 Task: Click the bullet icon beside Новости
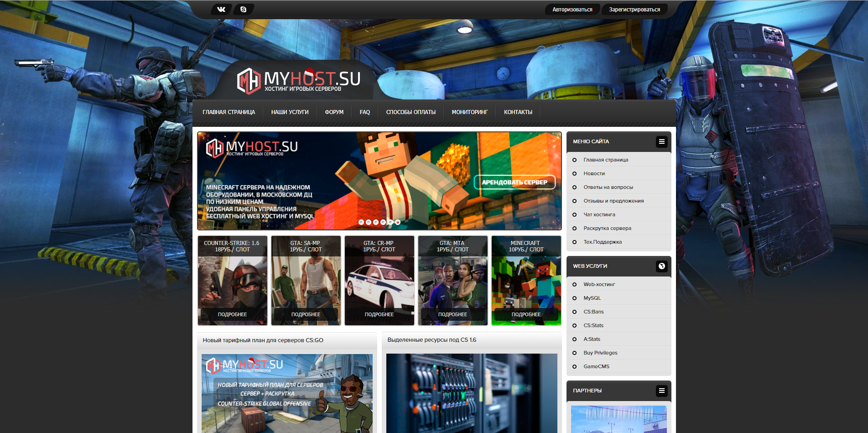tap(574, 173)
